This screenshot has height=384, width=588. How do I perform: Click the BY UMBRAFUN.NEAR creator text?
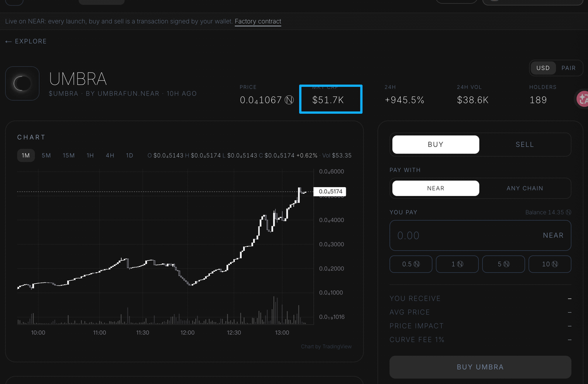click(122, 94)
